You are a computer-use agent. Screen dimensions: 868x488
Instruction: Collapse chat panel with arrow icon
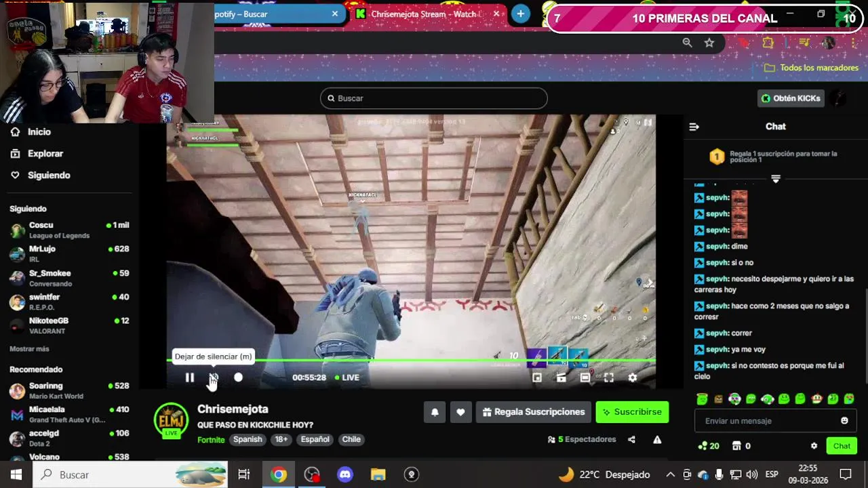coord(694,127)
